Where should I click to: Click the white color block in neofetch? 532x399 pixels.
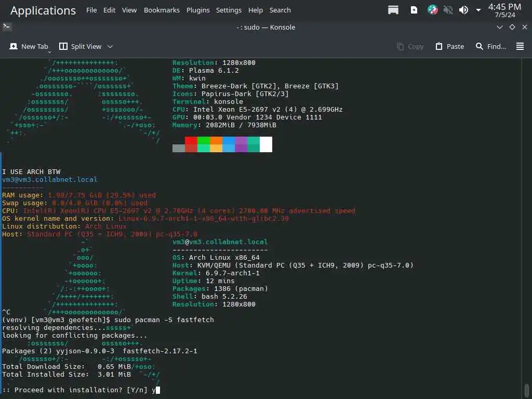[x=265, y=144]
